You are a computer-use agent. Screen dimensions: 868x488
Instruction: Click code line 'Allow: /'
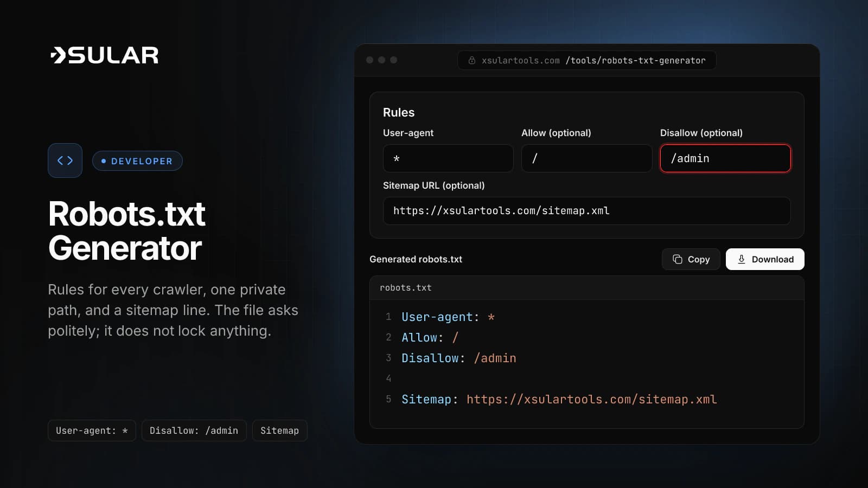coord(430,338)
